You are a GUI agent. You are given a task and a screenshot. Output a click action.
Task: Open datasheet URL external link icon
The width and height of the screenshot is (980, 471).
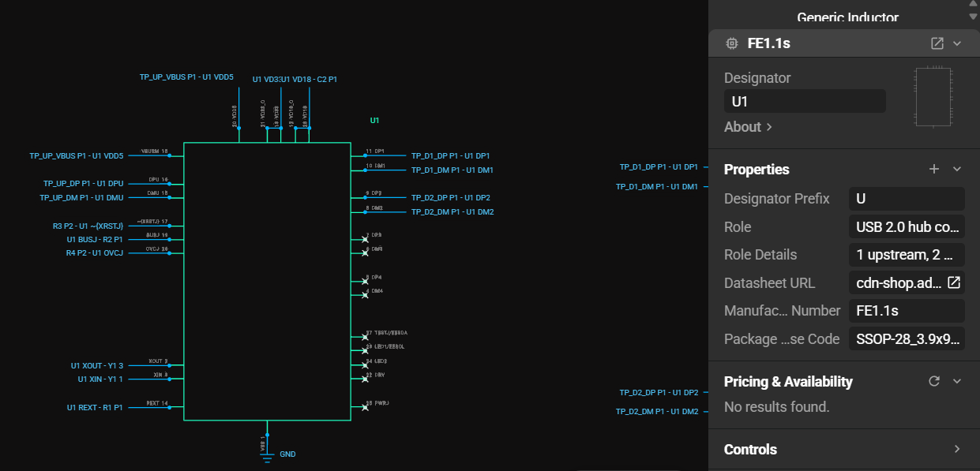954,282
